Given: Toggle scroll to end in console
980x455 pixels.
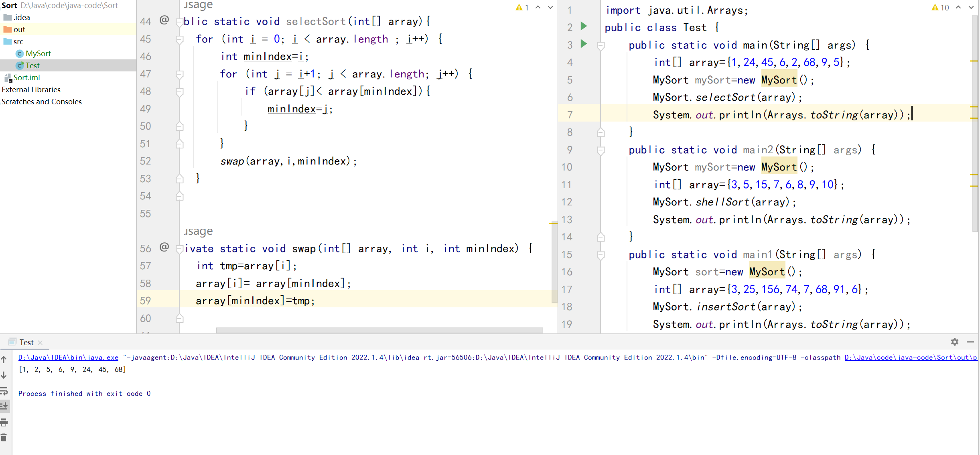Looking at the screenshot, I should (x=4, y=406).
